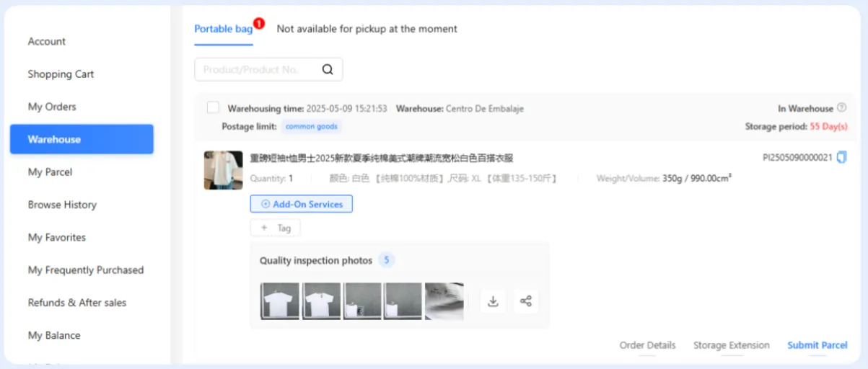Open the white t-shirt product image
Screen dimensions: 868x369
223,171
